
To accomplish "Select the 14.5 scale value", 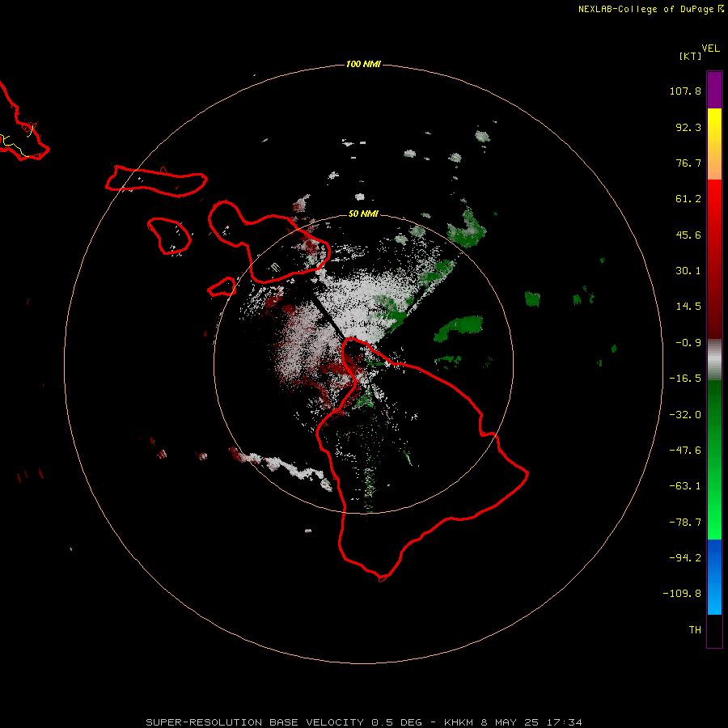I will (688, 307).
